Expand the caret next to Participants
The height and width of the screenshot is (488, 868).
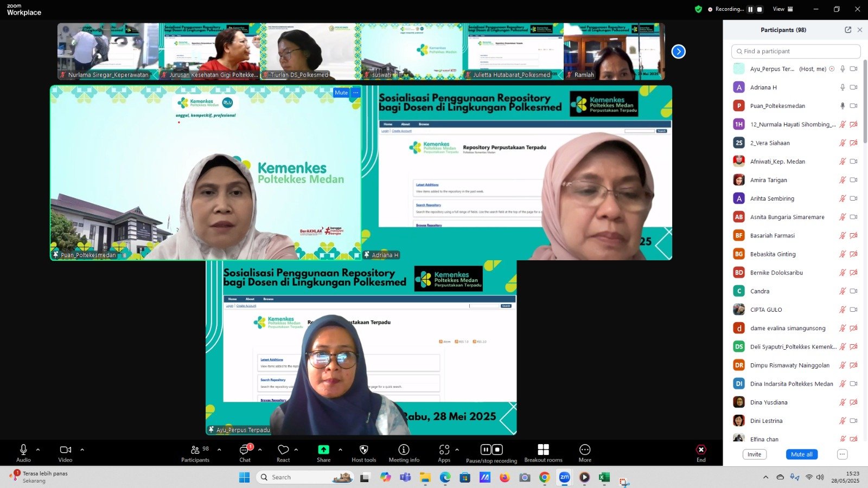219,450
